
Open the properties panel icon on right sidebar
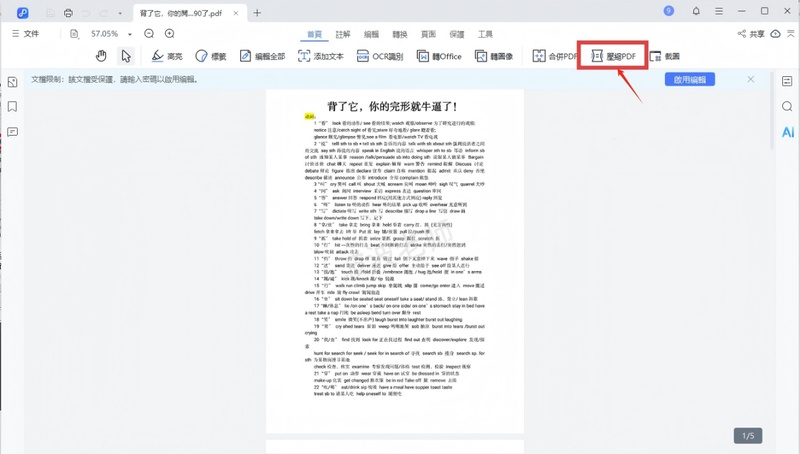[787, 81]
